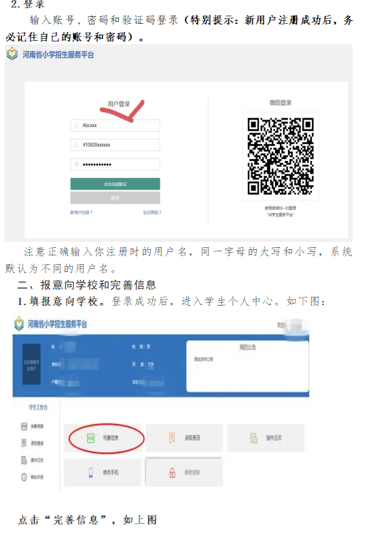
Task: Open the 录取查询 card in the main area
Action: [184, 438]
